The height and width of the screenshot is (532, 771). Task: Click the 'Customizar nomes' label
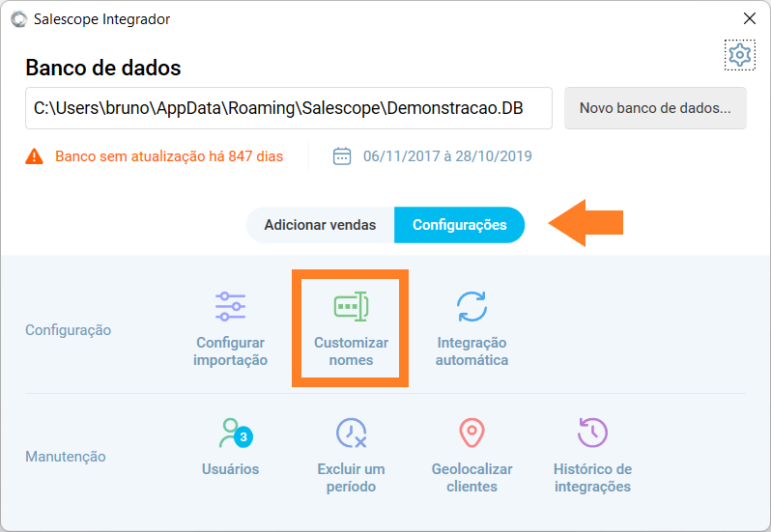tap(351, 351)
